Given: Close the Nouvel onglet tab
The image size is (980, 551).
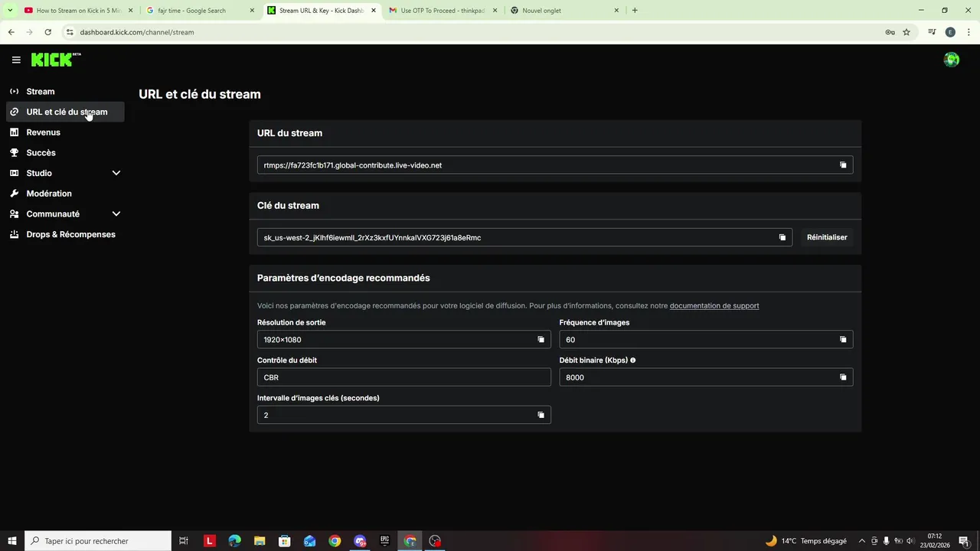Looking at the screenshot, I should tap(616, 11).
